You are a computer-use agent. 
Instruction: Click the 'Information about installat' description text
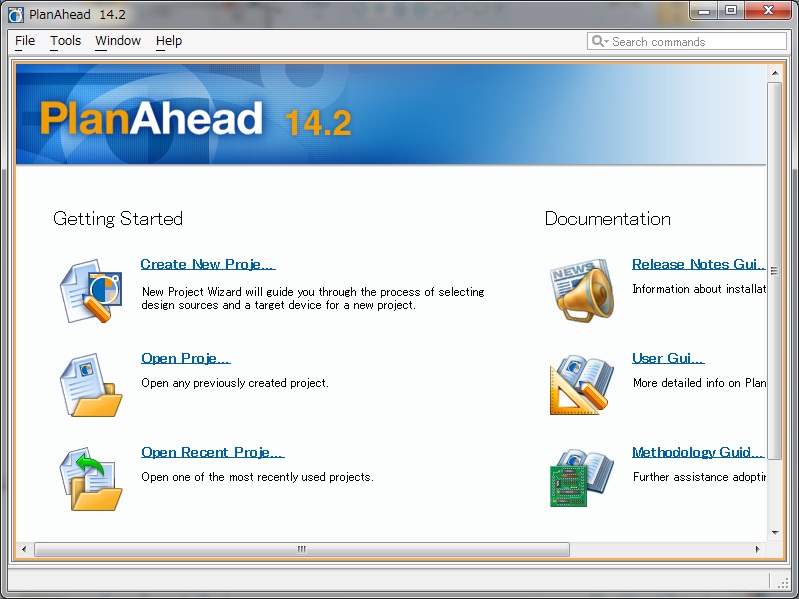[x=699, y=289]
